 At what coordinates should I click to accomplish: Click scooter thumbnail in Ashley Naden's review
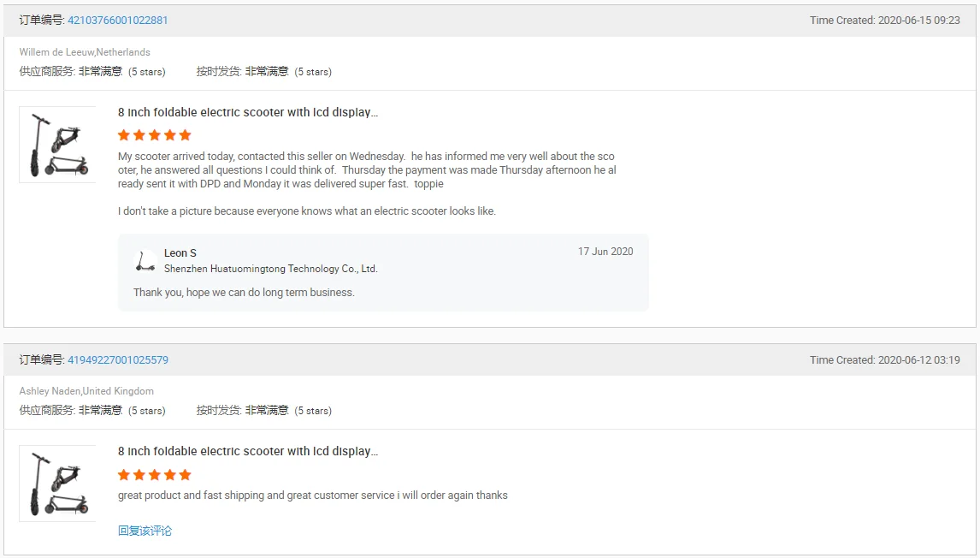[57, 484]
